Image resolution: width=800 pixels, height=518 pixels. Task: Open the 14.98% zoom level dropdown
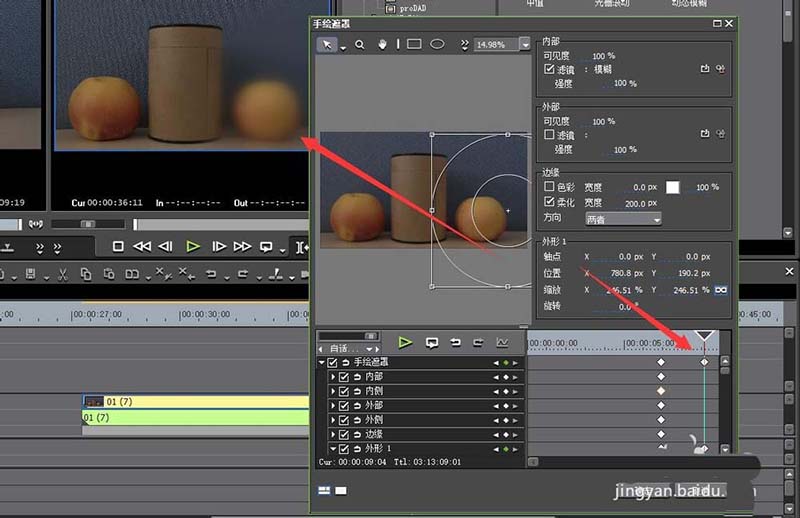(x=525, y=45)
